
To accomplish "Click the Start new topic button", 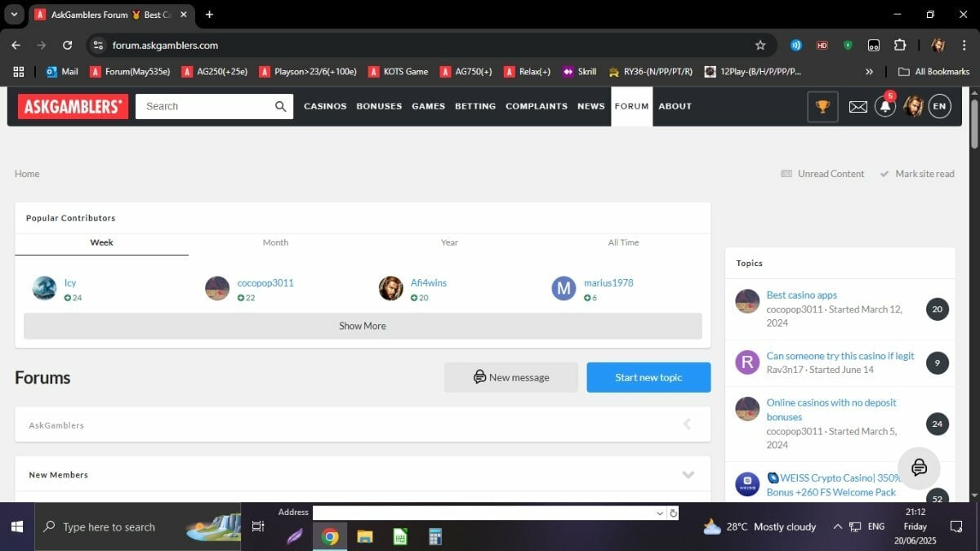I will tap(648, 377).
